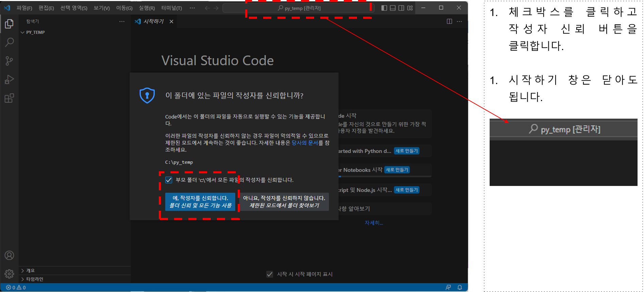Click 예, 작성자를 신뢰합니다 button
The width and height of the screenshot is (644, 292).
[200, 202]
